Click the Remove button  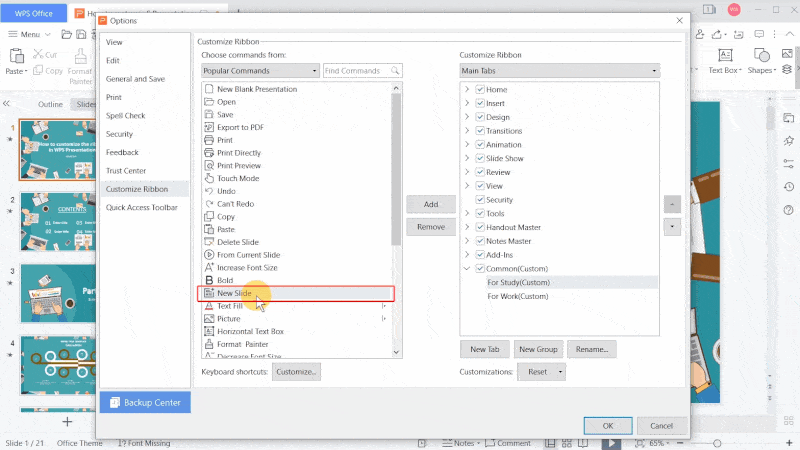pos(431,227)
